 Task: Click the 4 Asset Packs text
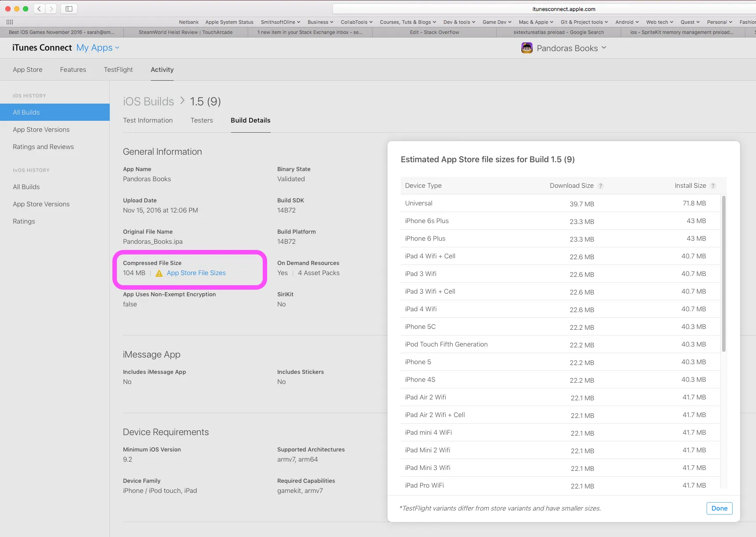[319, 273]
